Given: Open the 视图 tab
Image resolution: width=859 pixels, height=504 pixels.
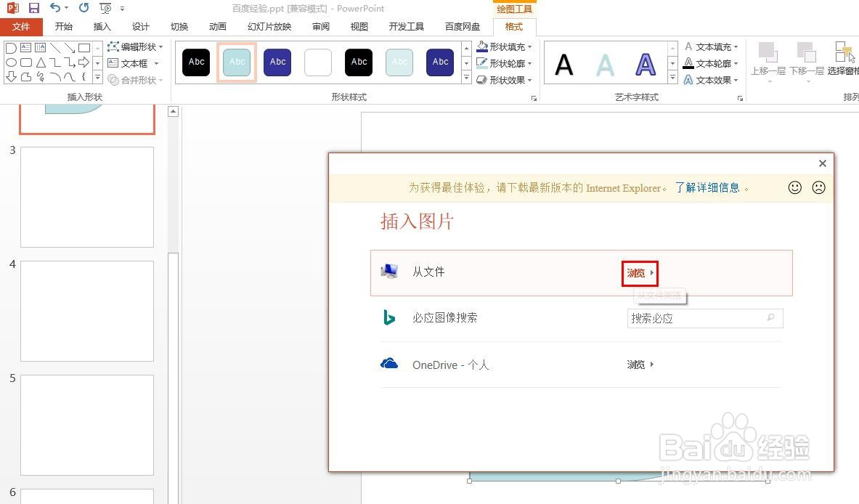Looking at the screenshot, I should (359, 26).
